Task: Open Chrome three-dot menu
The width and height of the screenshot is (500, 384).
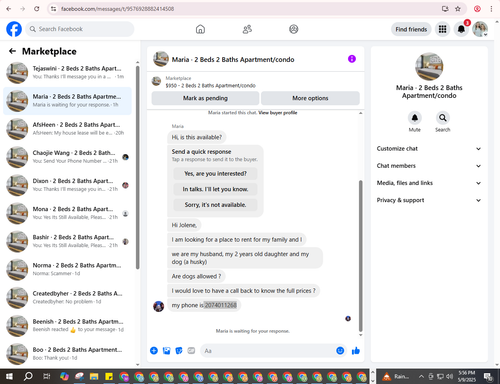Action: (491, 9)
